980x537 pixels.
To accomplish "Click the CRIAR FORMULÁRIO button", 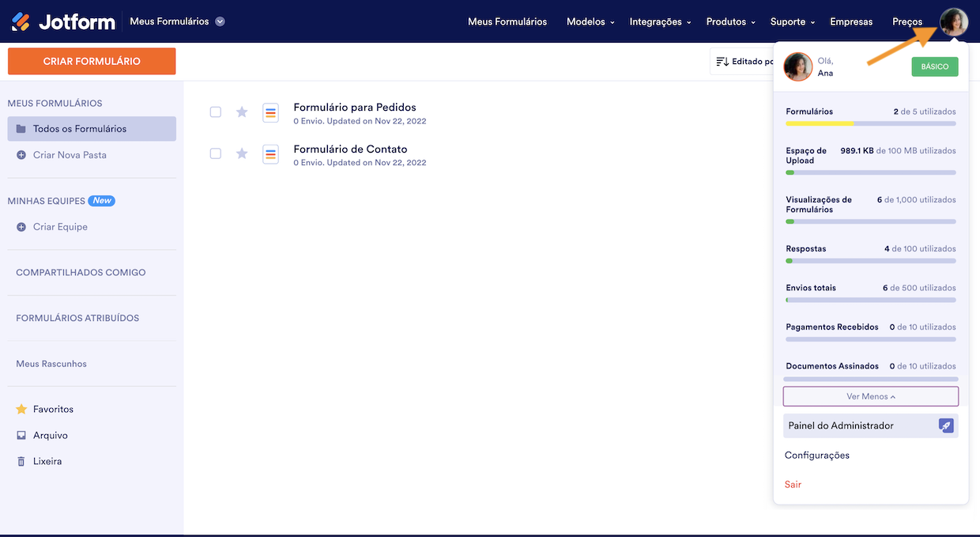I will pyautogui.click(x=92, y=61).
